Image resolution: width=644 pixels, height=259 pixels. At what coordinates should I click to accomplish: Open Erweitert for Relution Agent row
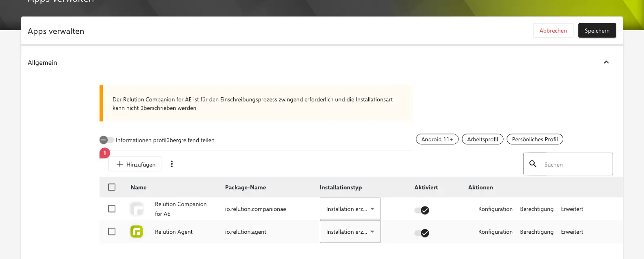[x=572, y=232]
